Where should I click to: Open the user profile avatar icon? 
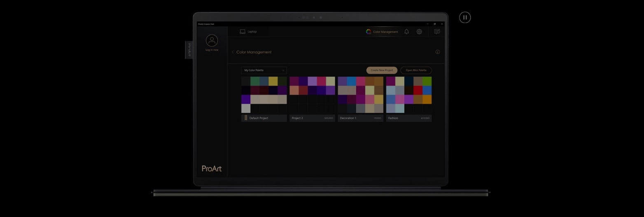point(212,40)
